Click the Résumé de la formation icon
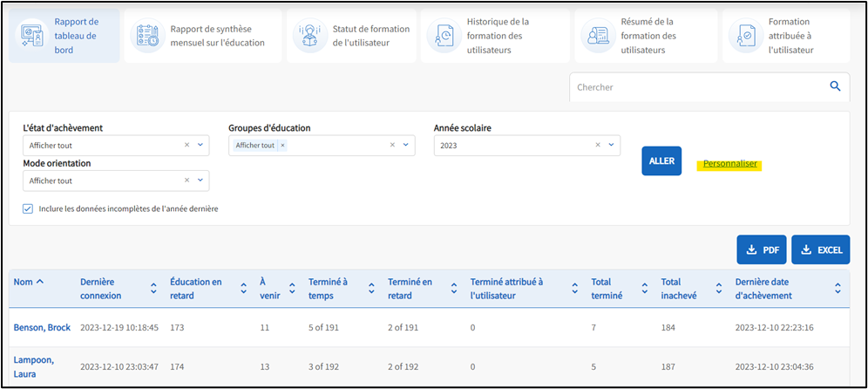868x389 pixels. (597, 37)
